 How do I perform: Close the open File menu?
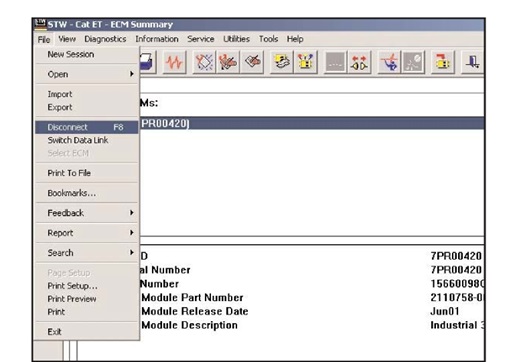(x=44, y=39)
